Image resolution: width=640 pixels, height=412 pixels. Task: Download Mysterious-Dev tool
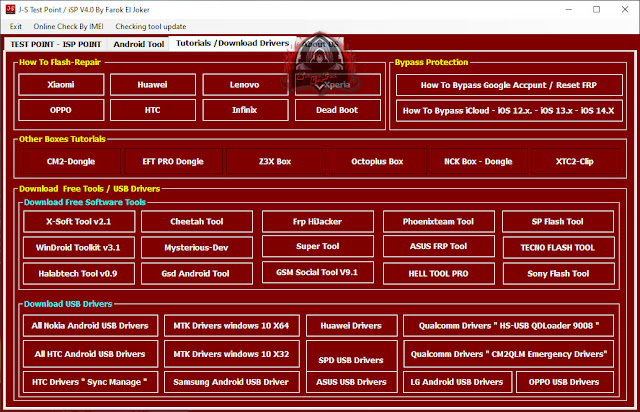197,247
